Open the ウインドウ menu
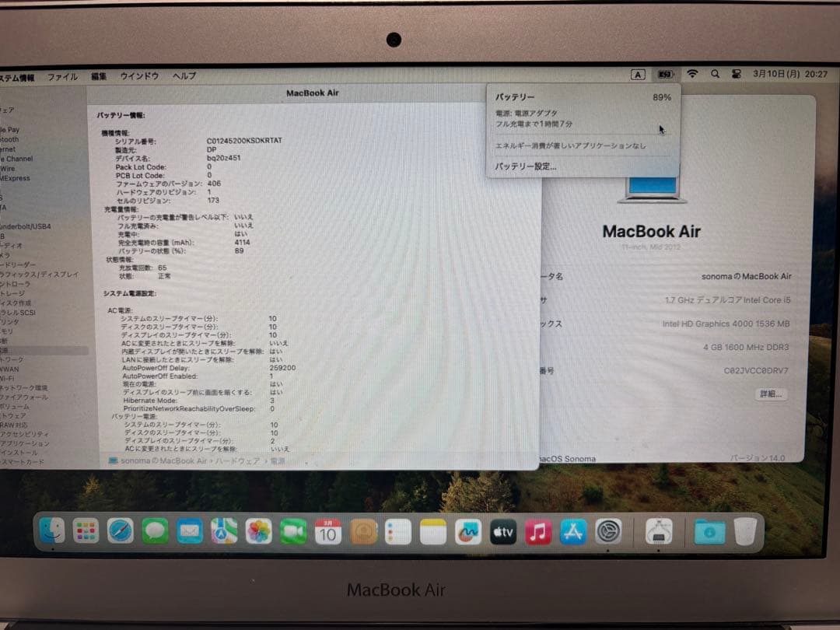Image resolution: width=840 pixels, height=630 pixels. pos(140,76)
